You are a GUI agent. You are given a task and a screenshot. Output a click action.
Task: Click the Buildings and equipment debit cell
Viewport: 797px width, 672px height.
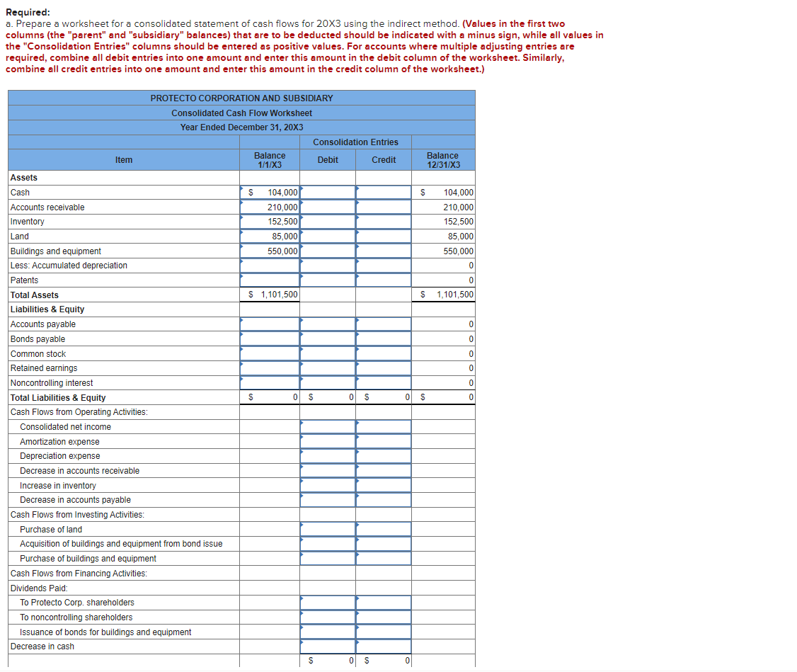(x=327, y=251)
